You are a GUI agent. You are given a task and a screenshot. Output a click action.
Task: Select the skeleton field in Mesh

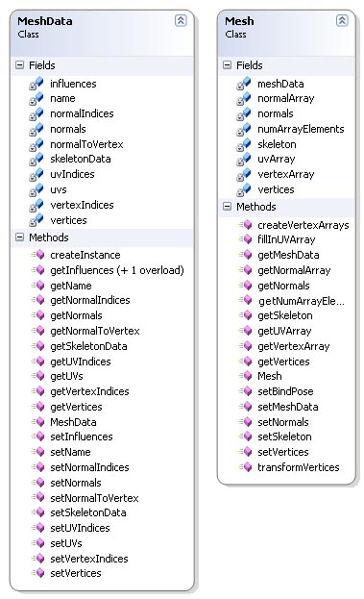(277, 144)
